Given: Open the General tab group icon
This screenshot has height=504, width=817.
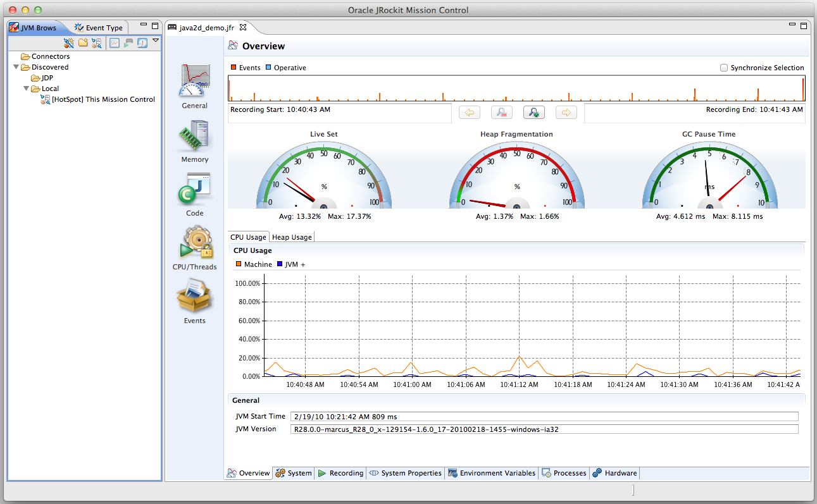Looking at the screenshot, I should [195, 81].
